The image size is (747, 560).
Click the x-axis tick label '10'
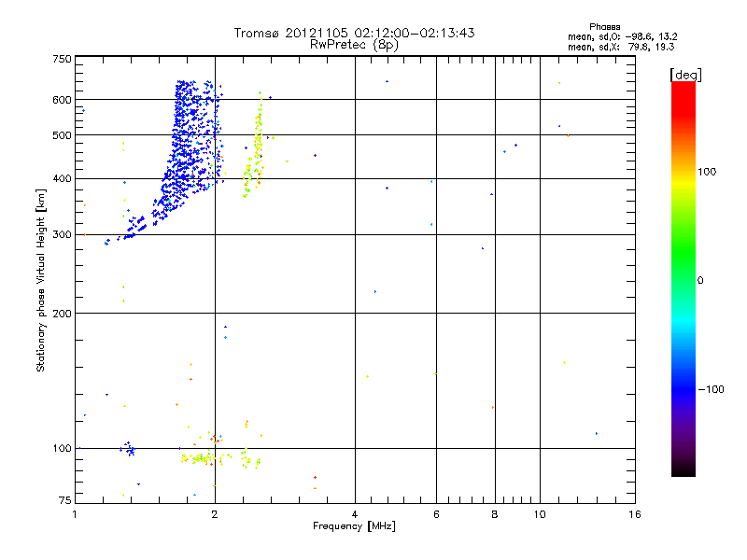(x=540, y=514)
